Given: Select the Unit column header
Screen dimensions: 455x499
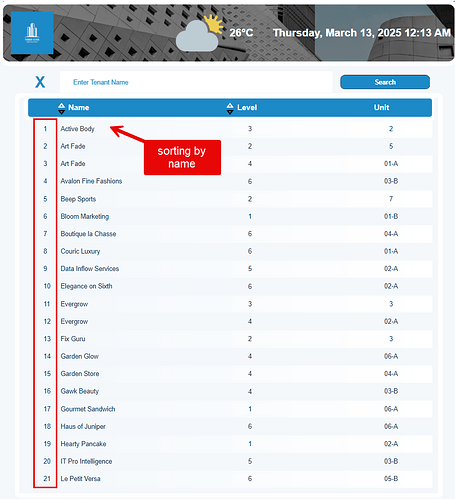Looking at the screenshot, I should click(381, 107).
